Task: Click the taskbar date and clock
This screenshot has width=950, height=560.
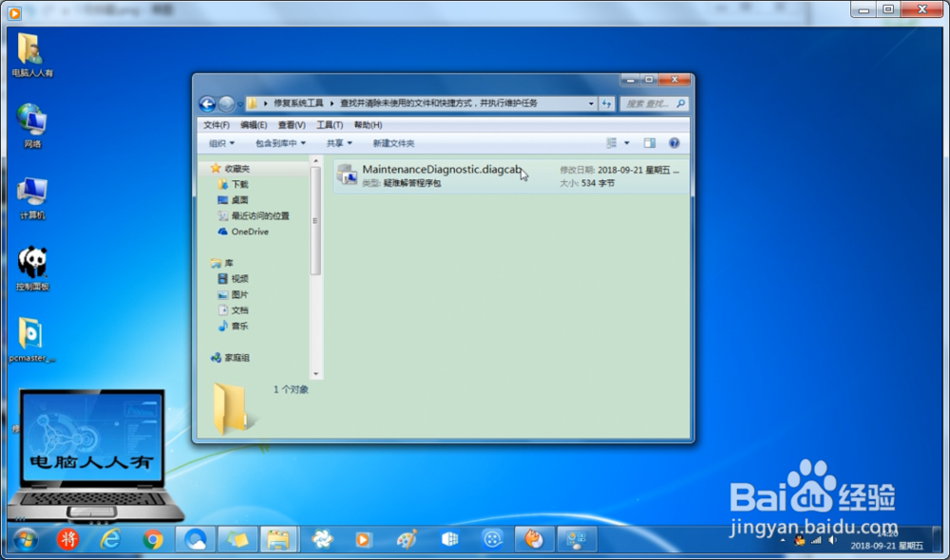Action: click(886, 540)
